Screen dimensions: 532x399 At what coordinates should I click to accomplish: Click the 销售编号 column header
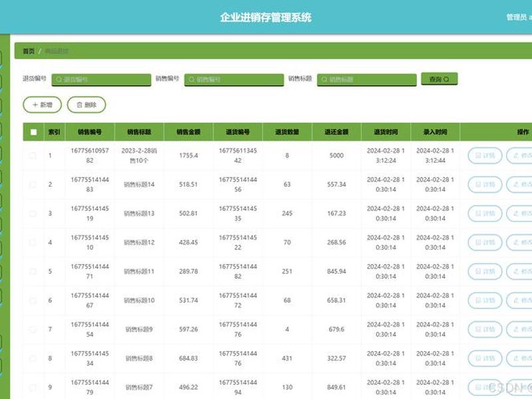[x=90, y=132]
